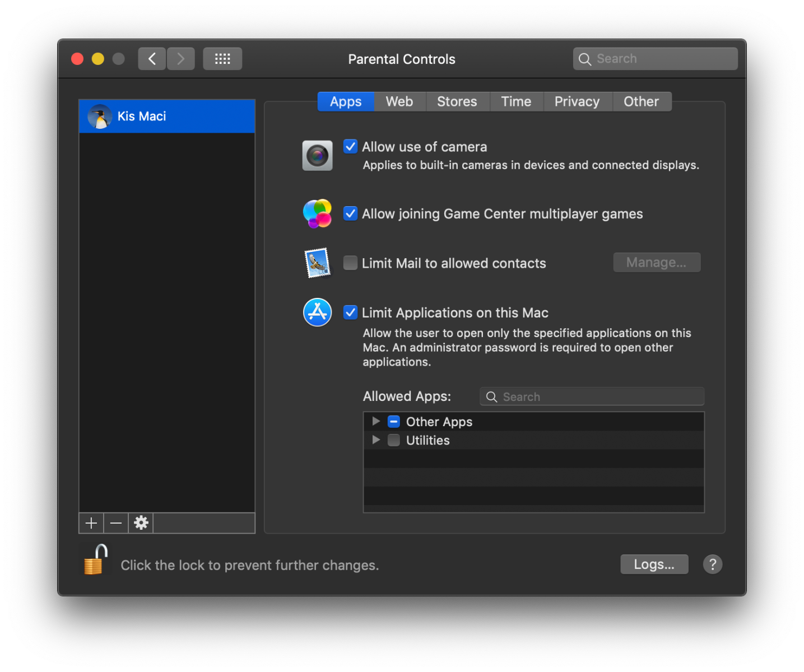Go back with the left arrow
The height and width of the screenshot is (672, 804).
click(x=152, y=59)
